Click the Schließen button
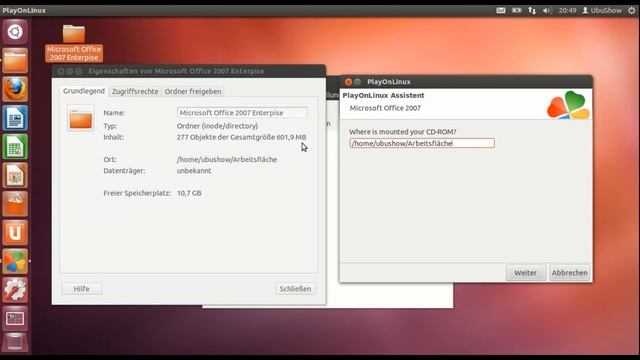Image resolution: width=640 pixels, height=360 pixels. click(x=295, y=289)
